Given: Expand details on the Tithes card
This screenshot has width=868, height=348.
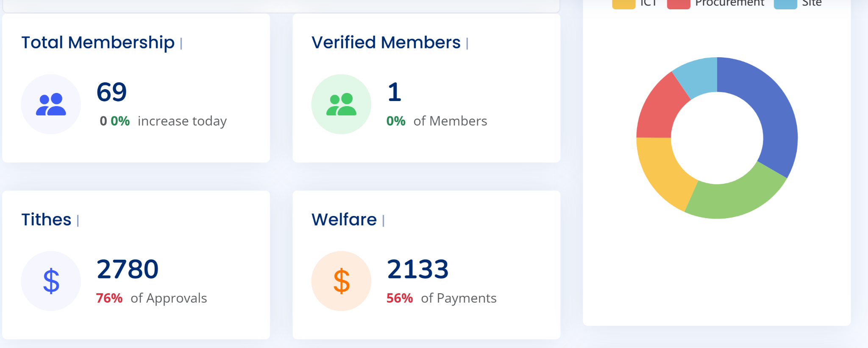Looking at the screenshot, I should pos(79,220).
